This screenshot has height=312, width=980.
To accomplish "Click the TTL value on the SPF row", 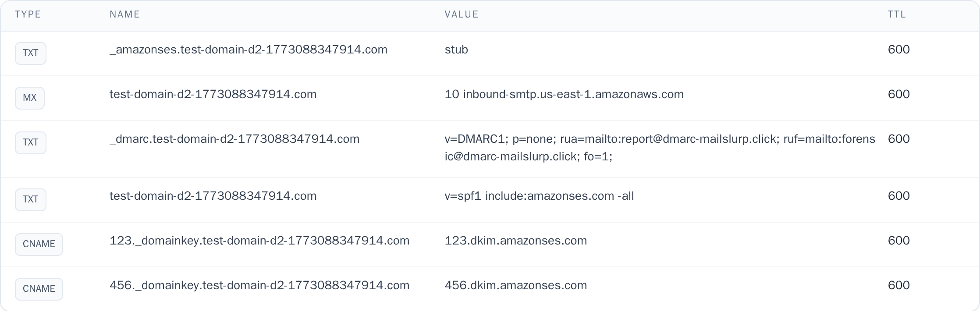I will [x=899, y=196].
